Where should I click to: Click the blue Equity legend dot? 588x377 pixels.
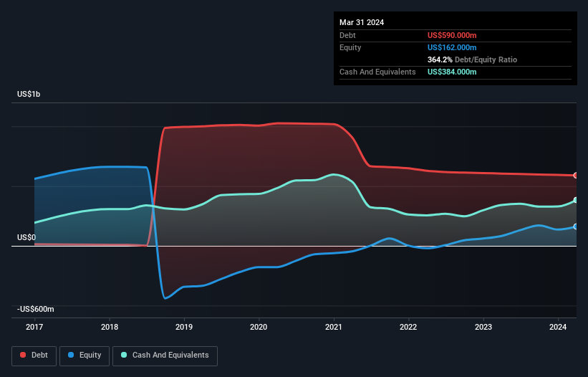[71, 355]
